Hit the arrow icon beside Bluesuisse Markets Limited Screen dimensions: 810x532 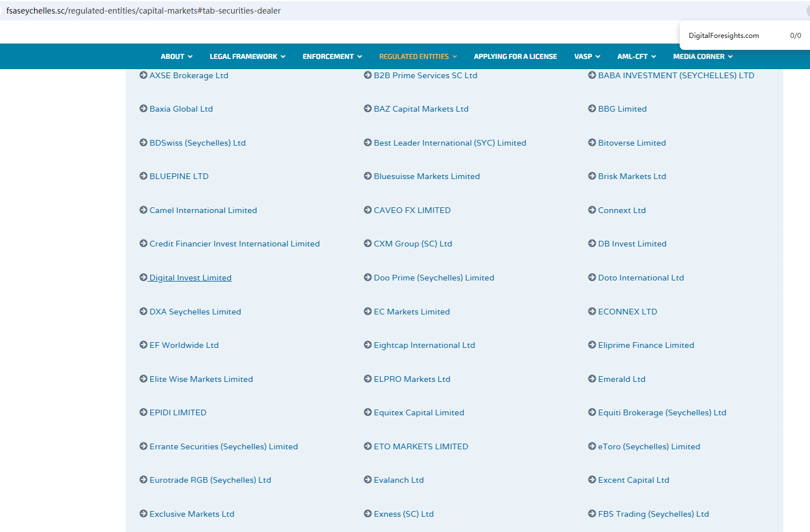click(x=368, y=176)
